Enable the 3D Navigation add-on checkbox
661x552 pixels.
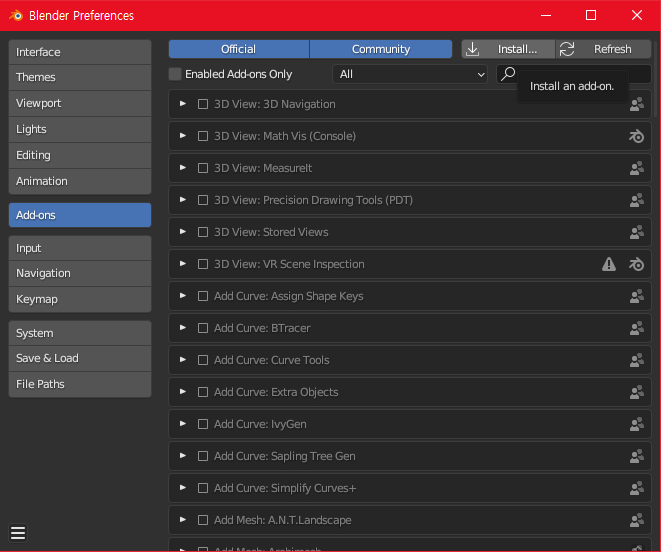point(203,104)
